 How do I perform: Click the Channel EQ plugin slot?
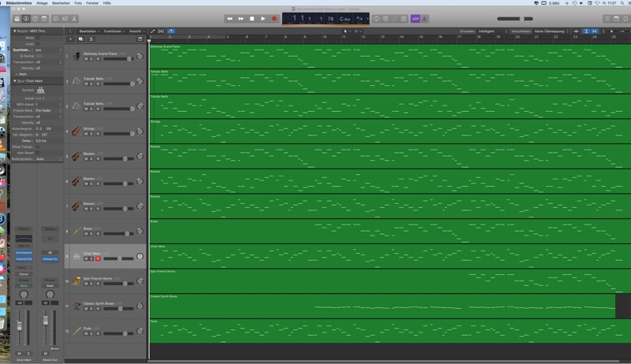pyautogui.click(x=24, y=259)
